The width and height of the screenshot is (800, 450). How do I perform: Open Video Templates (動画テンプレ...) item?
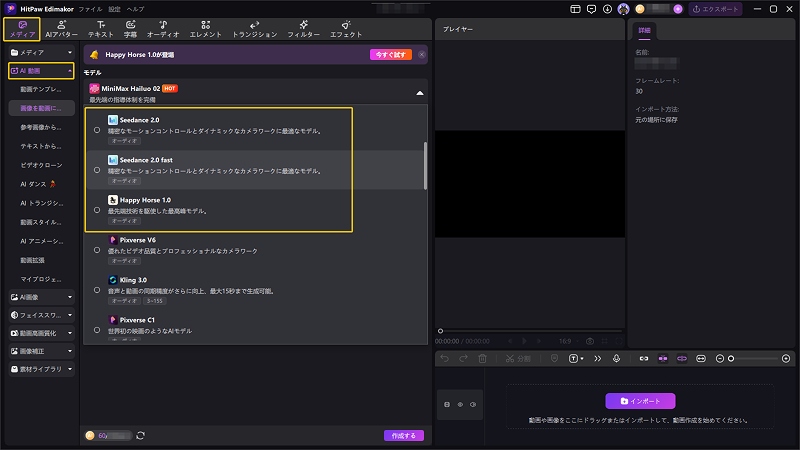(41, 89)
